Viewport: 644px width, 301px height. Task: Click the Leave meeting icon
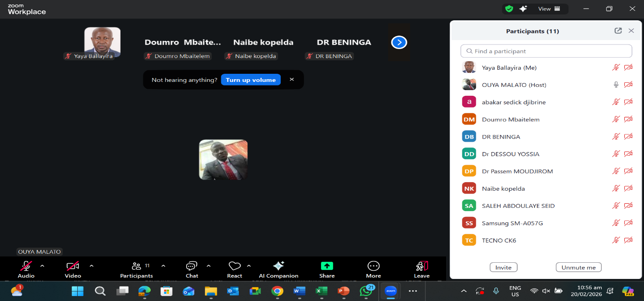(421, 266)
